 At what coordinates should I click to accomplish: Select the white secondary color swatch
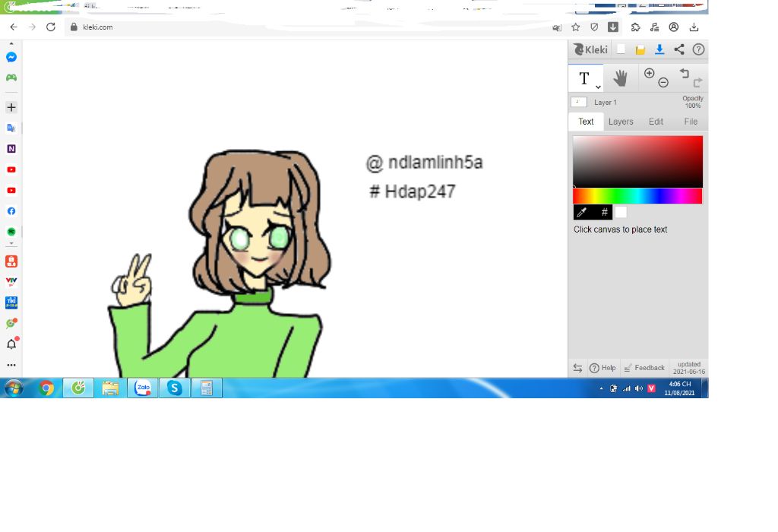621,212
